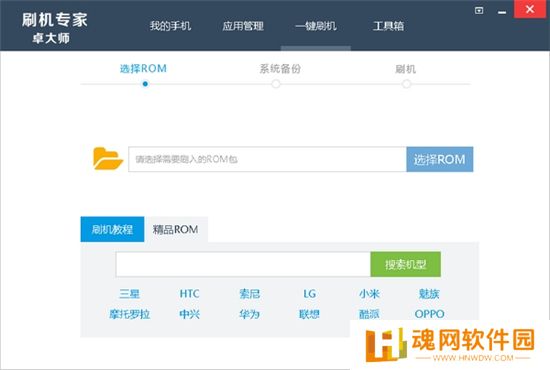Image resolution: width=550 pixels, height=370 pixels.
Task: Open the 我的手机 tab
Action: (170, 26)
